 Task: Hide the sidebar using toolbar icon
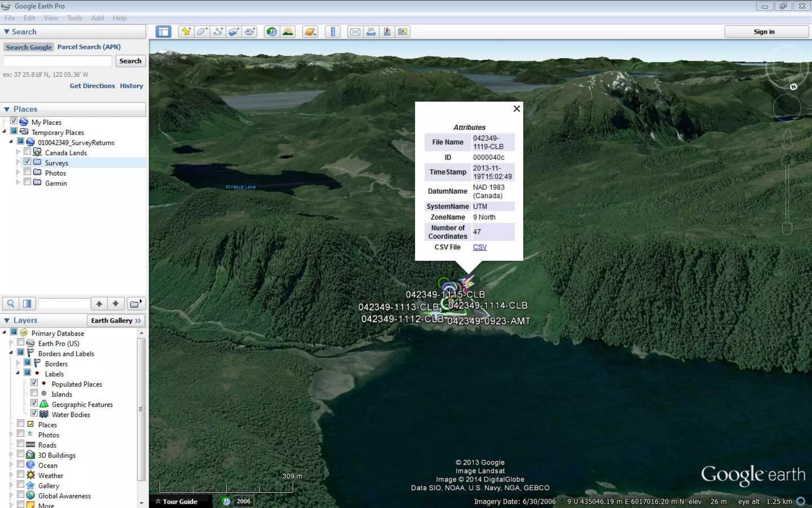[x=163, y=32]
